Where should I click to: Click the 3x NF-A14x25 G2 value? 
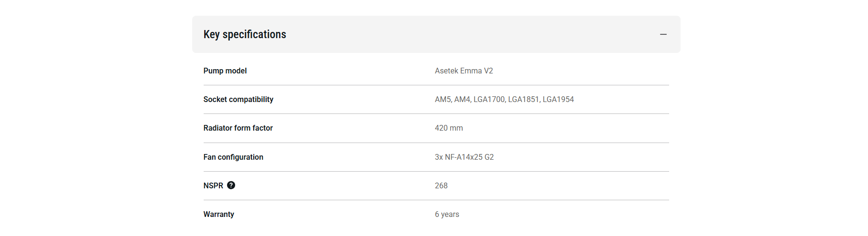point(465,157)
